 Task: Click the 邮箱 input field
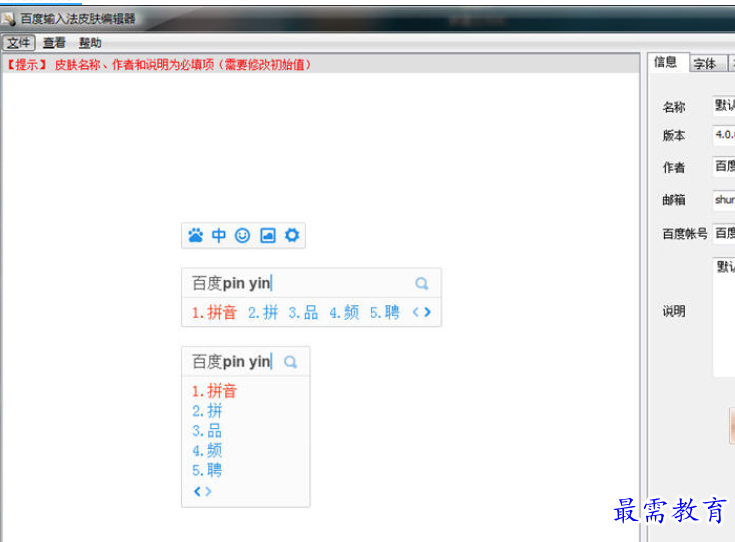coord(724,200)
